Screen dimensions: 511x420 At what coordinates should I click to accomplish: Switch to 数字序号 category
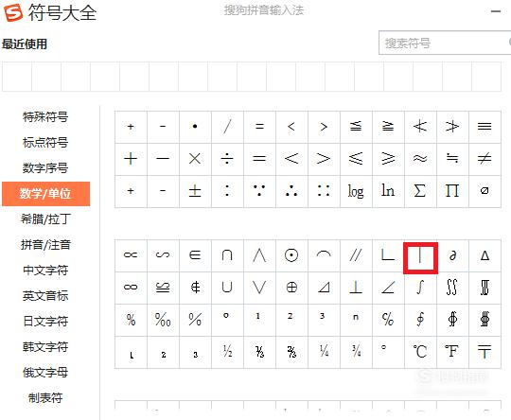45,168
